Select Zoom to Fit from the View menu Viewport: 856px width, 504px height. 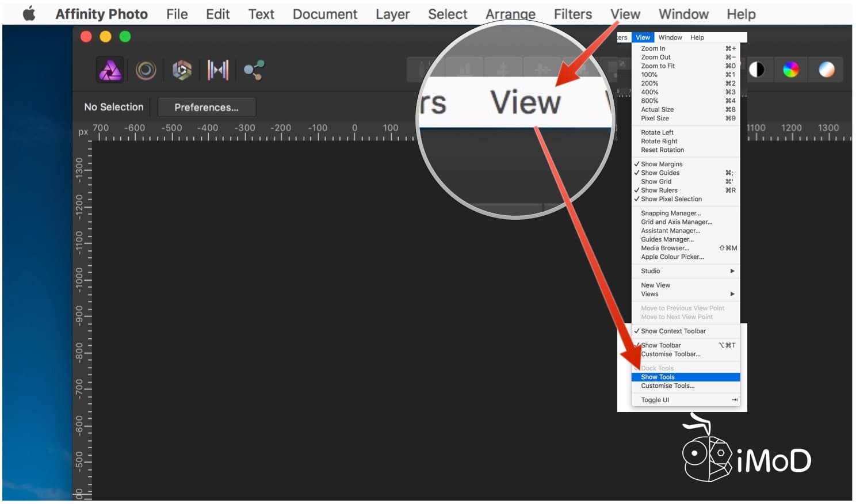tap(658, 66)
